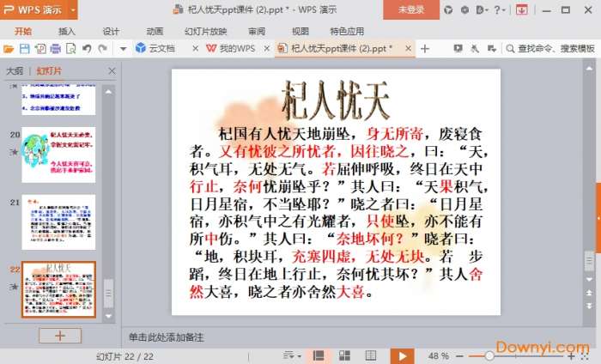Click the WPS 演示 logo button
The width and height of the screenshot is (601, 364).
[34, 9]
